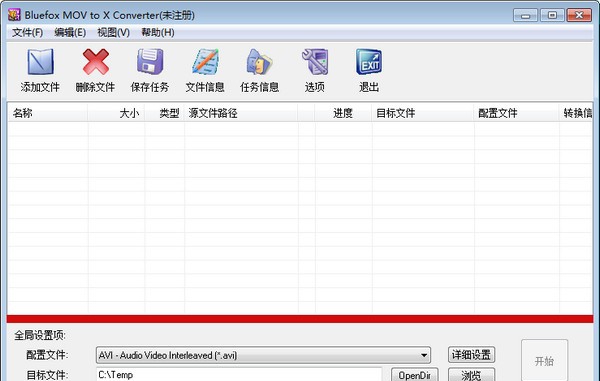
Task: Open the 视图(V) menu
Action: (113, 33)
